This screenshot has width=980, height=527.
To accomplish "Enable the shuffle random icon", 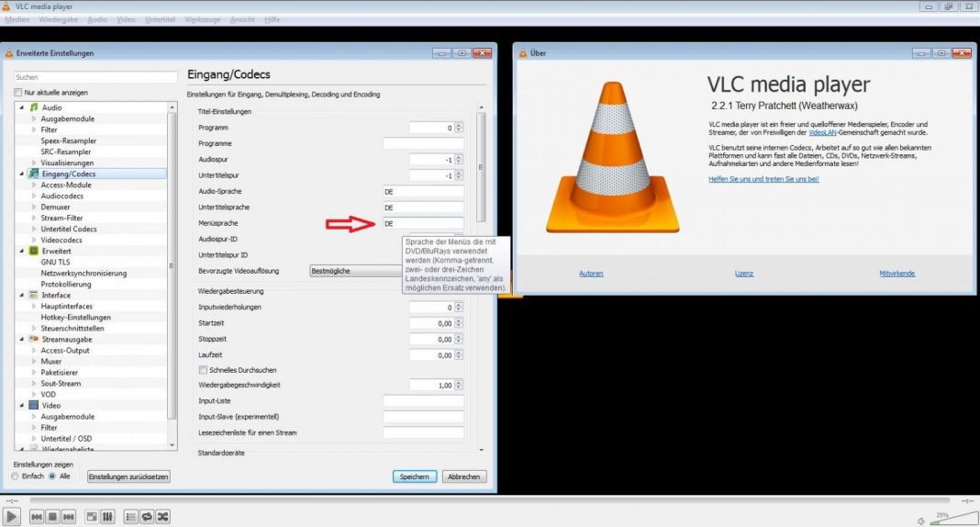I will [x=162, y=517].
